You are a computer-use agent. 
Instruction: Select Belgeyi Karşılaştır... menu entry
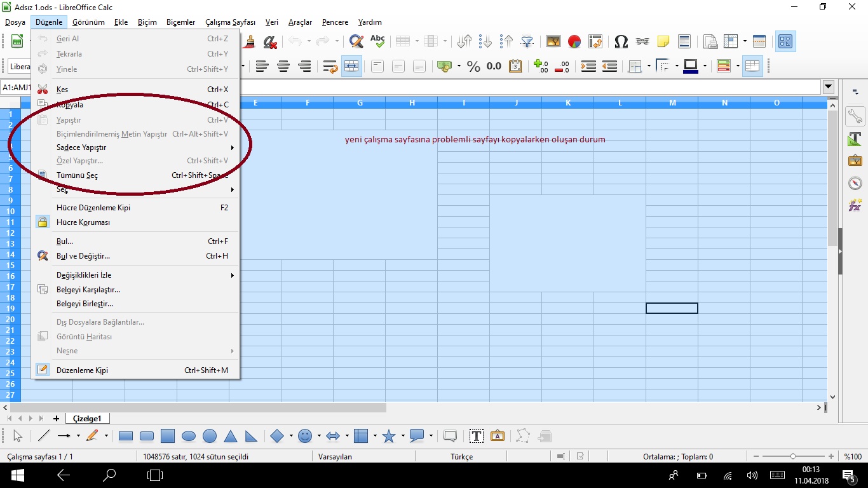click(135, 290)
